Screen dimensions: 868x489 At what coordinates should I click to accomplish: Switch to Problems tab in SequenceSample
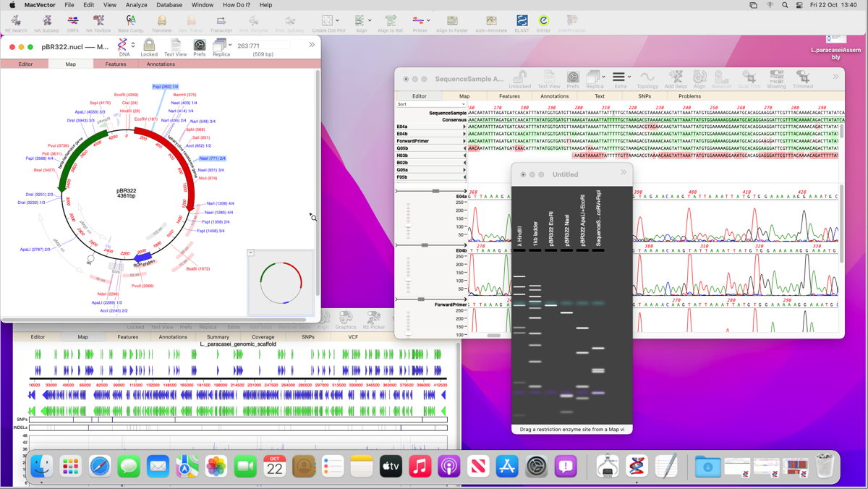click(689, 96)
